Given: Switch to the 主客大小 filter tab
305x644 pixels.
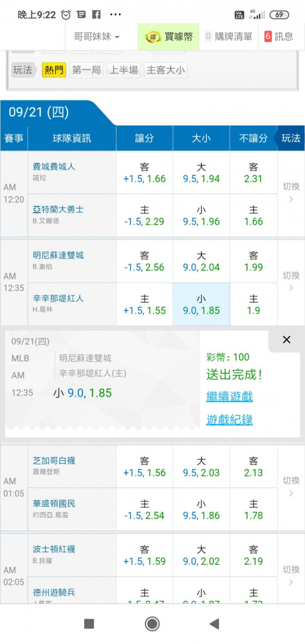Looking at the screenshot, I should click(165, 70).
